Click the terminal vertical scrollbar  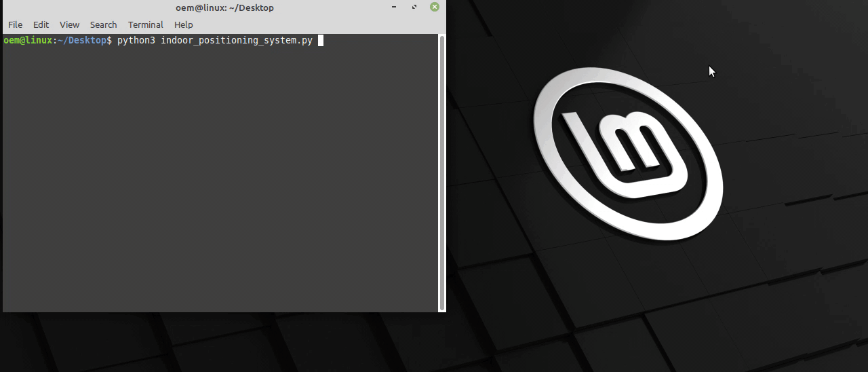[442, 173]
